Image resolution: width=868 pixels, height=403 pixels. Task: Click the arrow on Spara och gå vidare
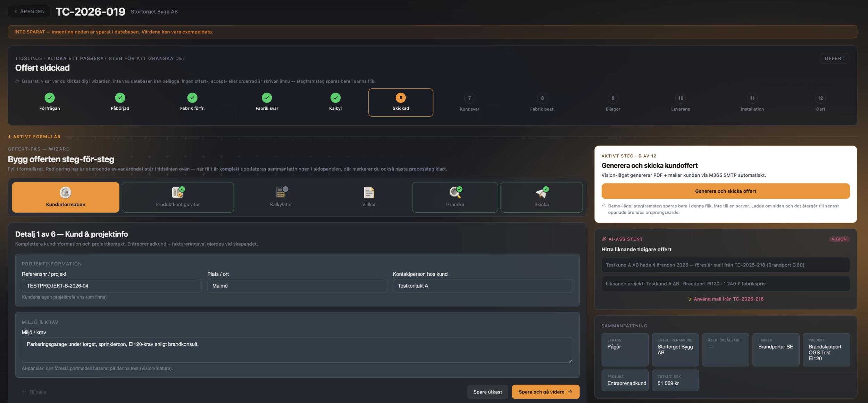[x=570, y=392]
